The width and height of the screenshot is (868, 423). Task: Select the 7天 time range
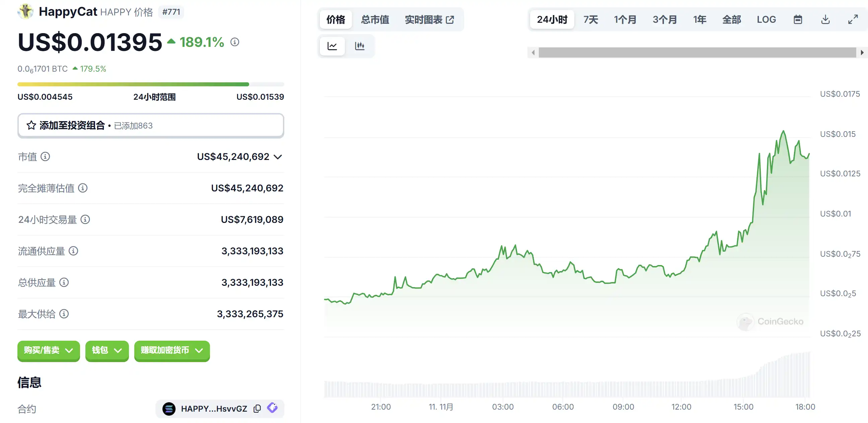591,19
